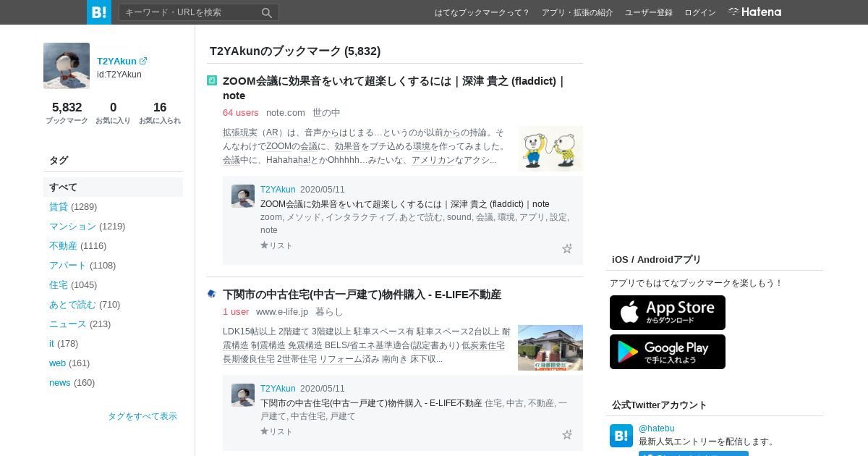Add star to the 下関市 bookmark comment

(567, 434)
